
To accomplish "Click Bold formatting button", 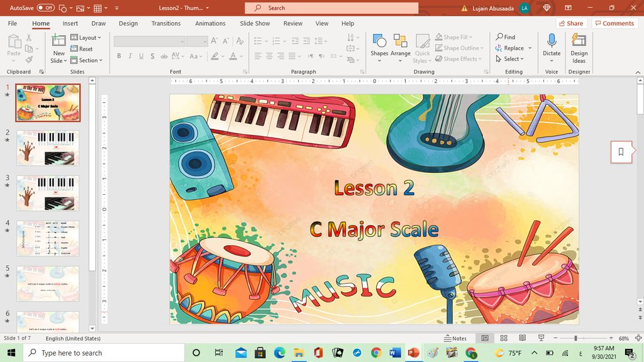I will pyautogui.click(x=119, y=56).
